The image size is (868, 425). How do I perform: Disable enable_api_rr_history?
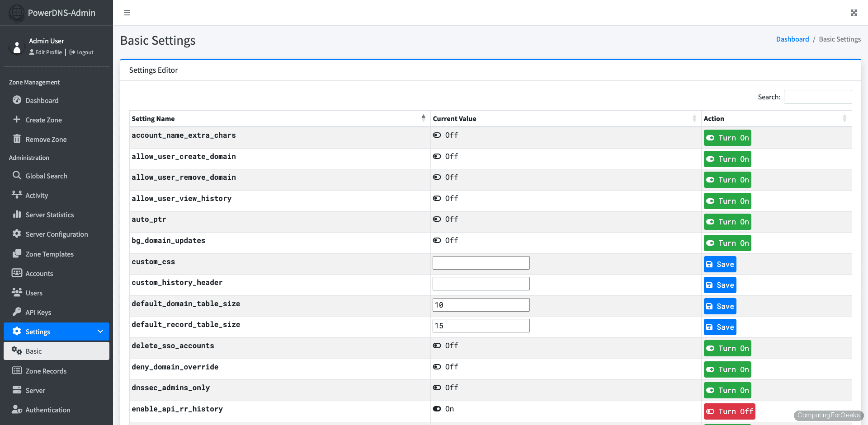tap(729, 411)
